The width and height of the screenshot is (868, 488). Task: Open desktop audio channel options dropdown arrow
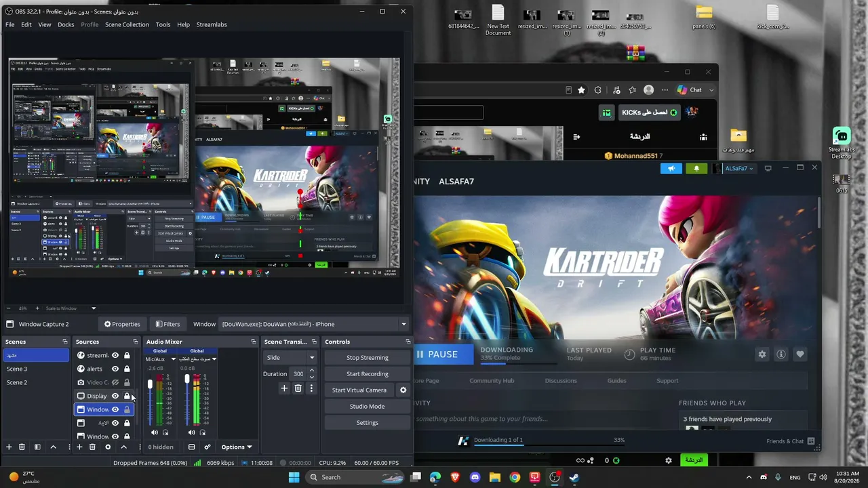pos(214,359)
